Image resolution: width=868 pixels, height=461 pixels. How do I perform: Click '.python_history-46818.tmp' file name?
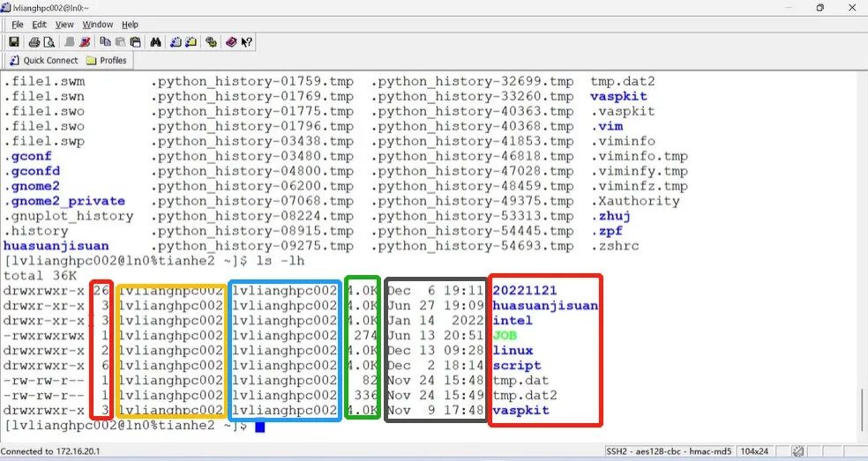pos(472,156)
